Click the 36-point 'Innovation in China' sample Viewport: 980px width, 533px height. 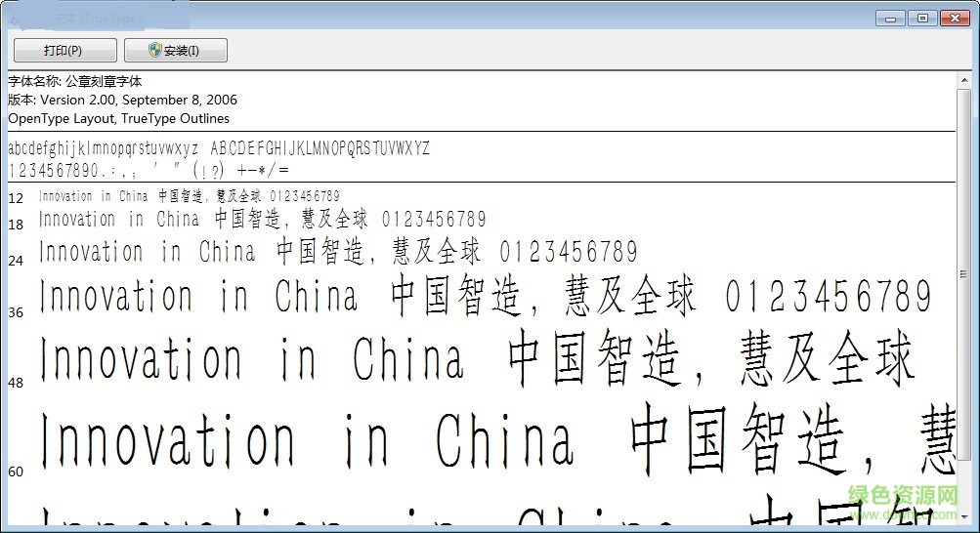pyautogui.click(x=198, y=296)
